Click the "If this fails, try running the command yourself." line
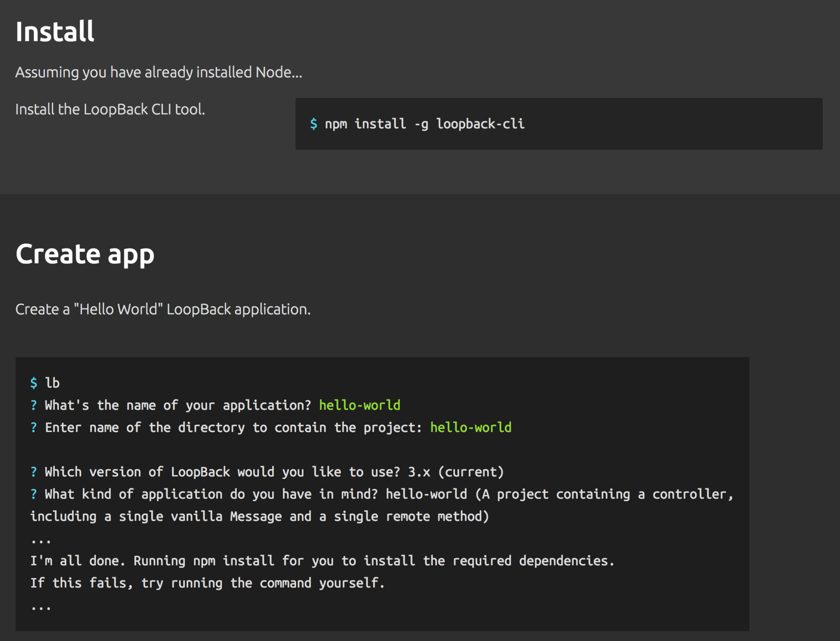The width and height of the screenshot is (840, 641). pyautogui.click(x=207, y=583)
